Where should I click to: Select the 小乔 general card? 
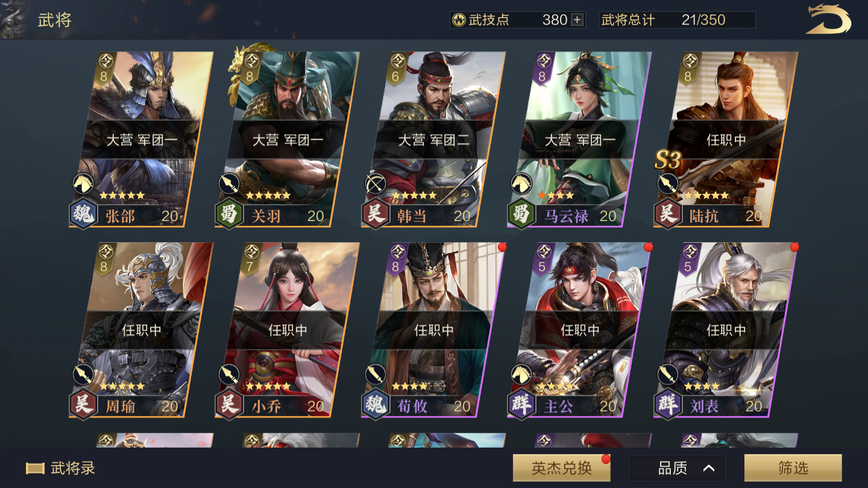287,330
